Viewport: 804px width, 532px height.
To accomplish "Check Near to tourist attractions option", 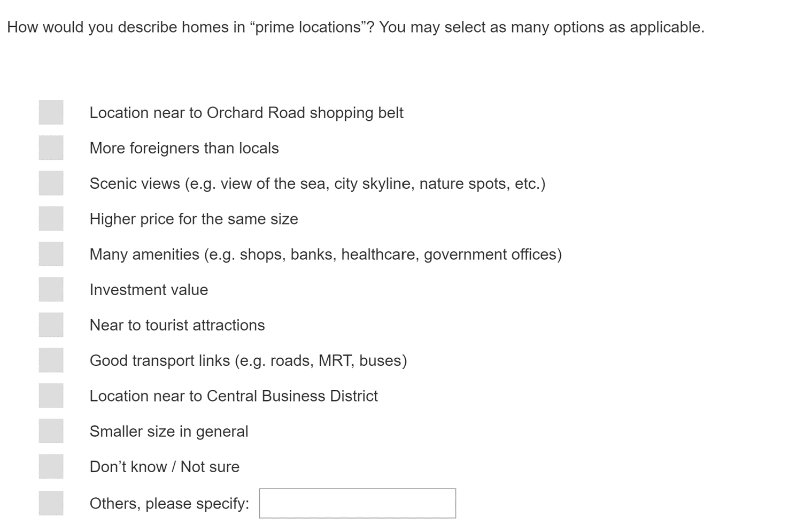I will pyautogui.click(x=51, y=325).
